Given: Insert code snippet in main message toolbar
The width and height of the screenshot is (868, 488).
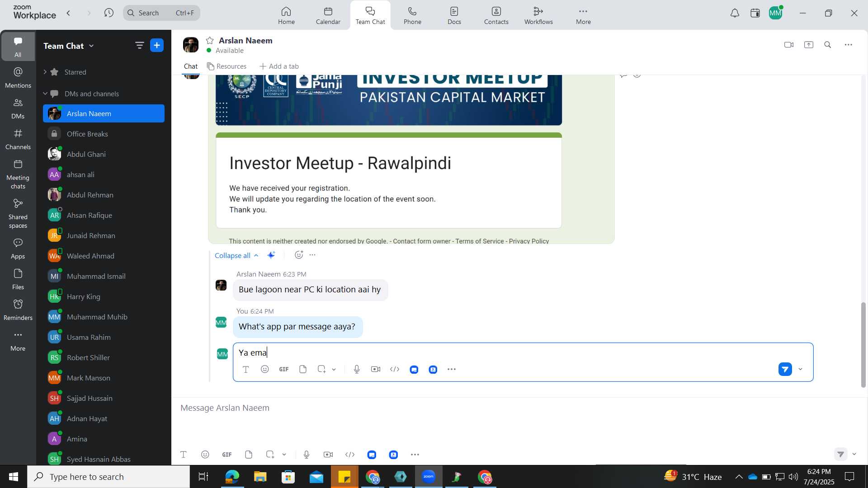Looking at the screenshot, I should (x=350, y=455).
